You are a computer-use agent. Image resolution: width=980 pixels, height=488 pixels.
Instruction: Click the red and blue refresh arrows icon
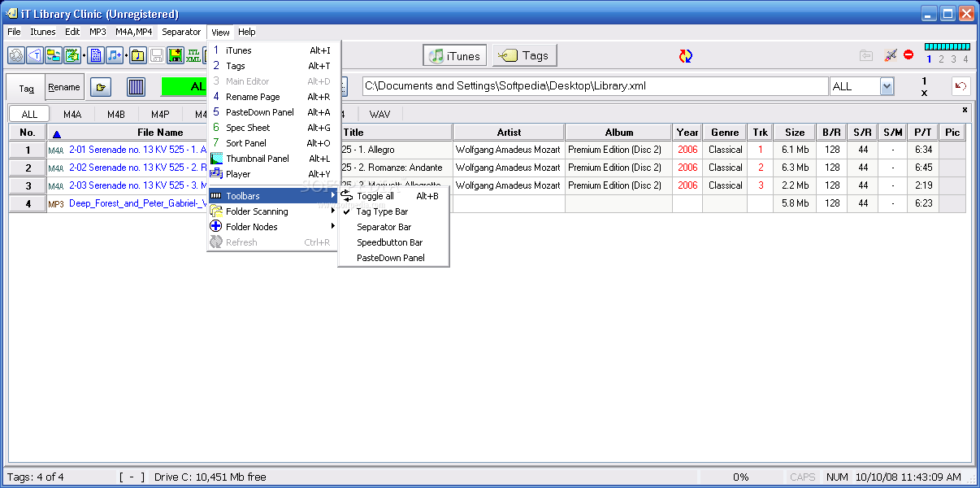coord(686,55)
